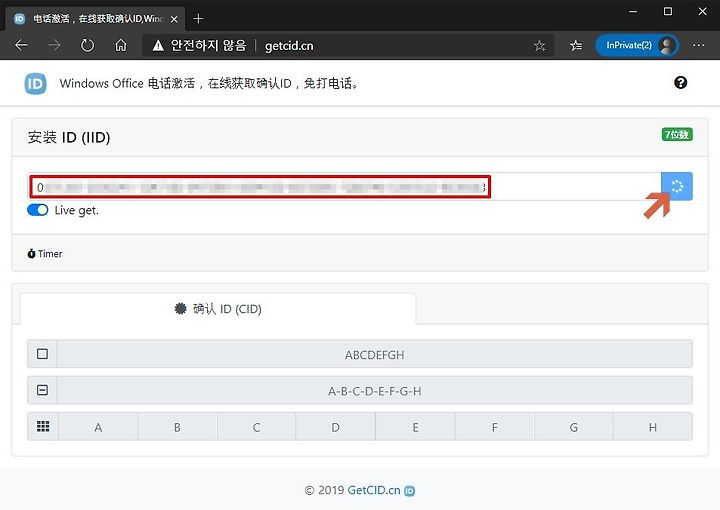This screenshot has height=510, width=720.
Task: Click the CID block C cell
Action: coord(257,427)
